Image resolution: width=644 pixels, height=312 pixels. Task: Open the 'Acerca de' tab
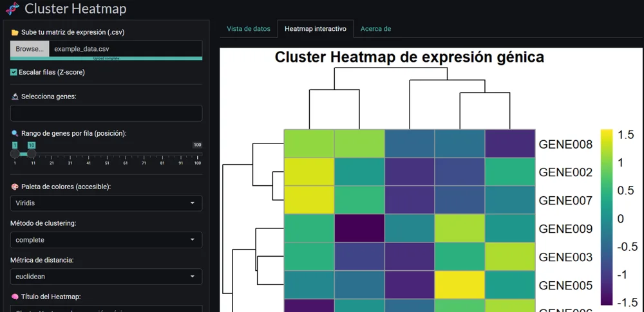point(375,29)
